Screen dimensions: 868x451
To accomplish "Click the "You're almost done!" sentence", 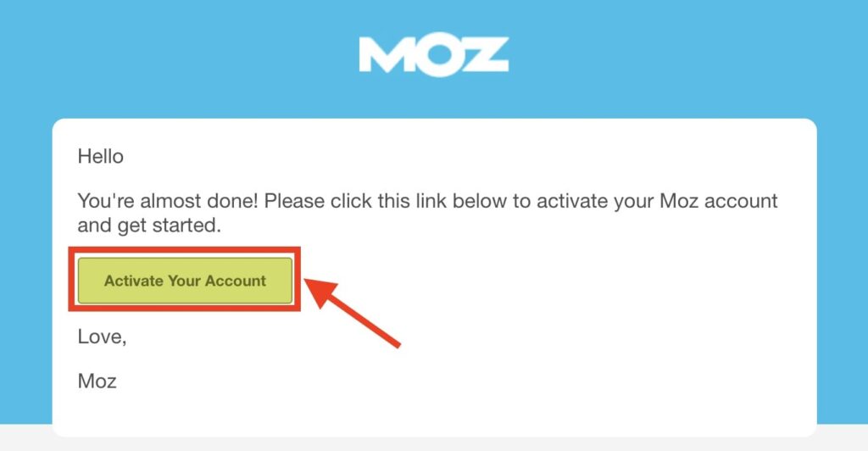I will click(x=168, y=202).
